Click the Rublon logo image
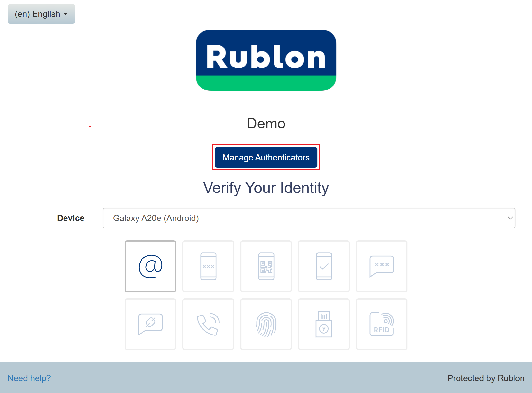Screen dimensions: 532x393 (266, 60)
